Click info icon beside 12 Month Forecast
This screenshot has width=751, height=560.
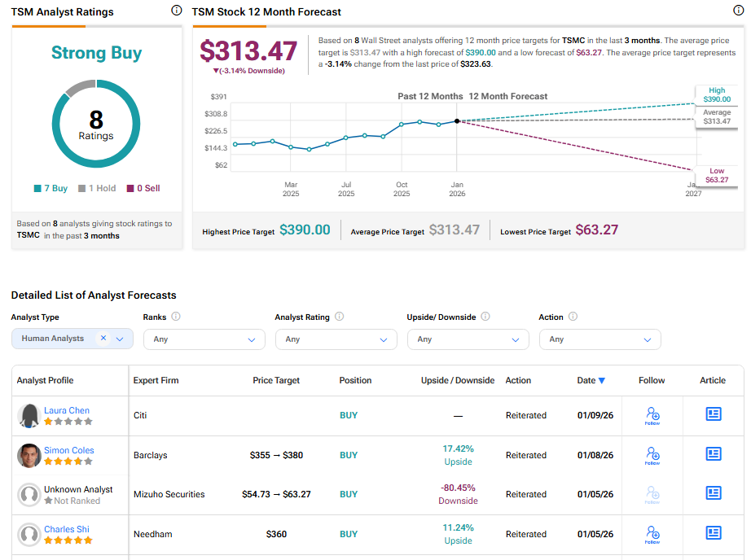click(x=738, y=11)
